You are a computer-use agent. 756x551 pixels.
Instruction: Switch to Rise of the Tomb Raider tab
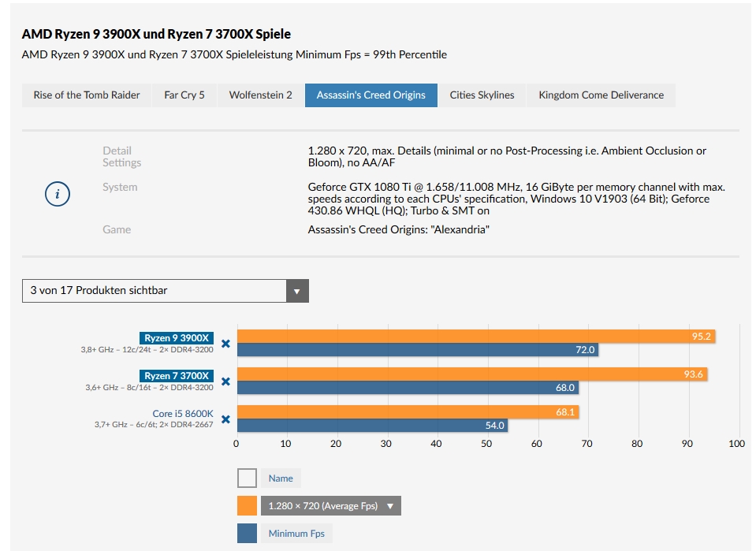click(x=87, y=95)
